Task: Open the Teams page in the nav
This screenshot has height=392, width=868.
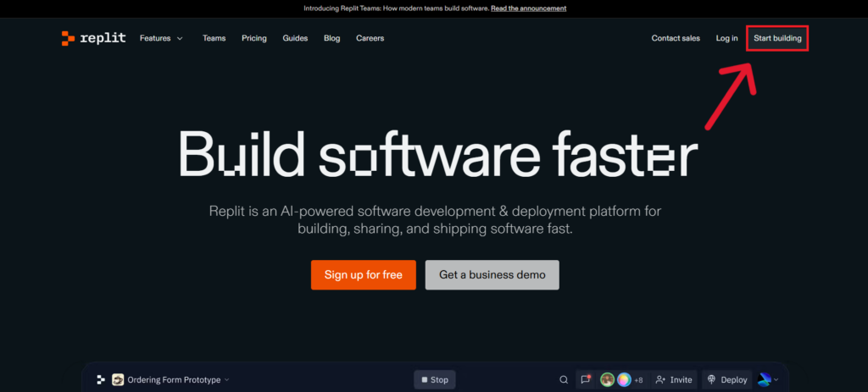Action: pos(214,38)
